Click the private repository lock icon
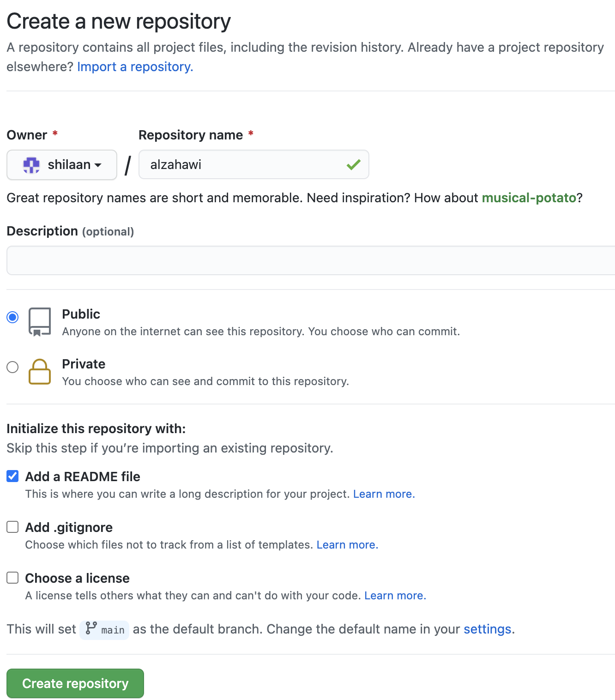 click(x=40, y=372)
